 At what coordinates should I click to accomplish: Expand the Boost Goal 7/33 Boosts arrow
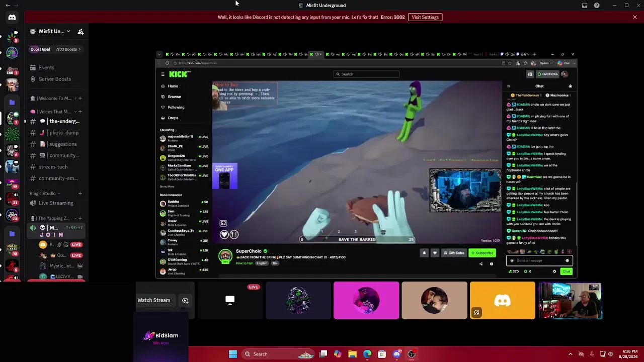click(79, 49)
